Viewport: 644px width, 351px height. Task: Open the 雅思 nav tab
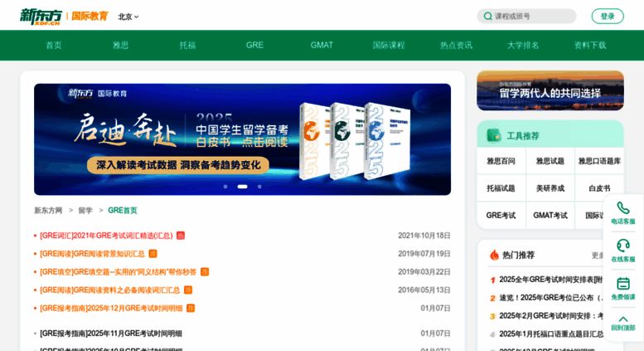[121, 45]
